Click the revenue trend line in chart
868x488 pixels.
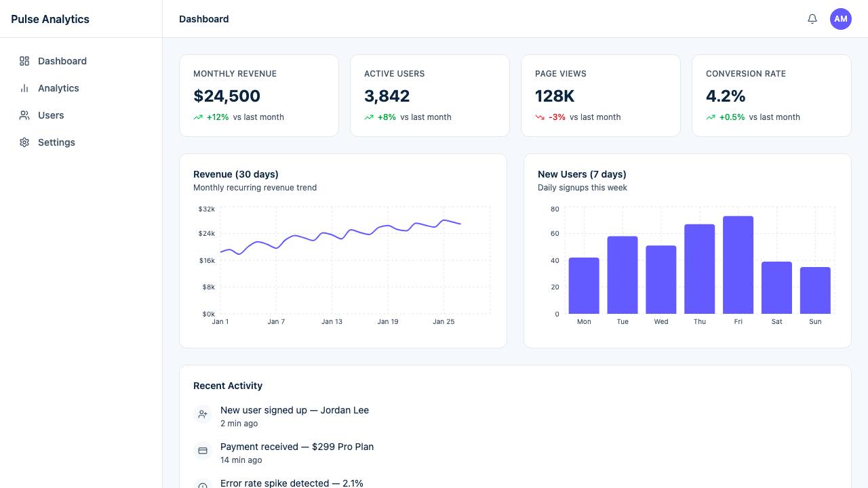[340, 237]
